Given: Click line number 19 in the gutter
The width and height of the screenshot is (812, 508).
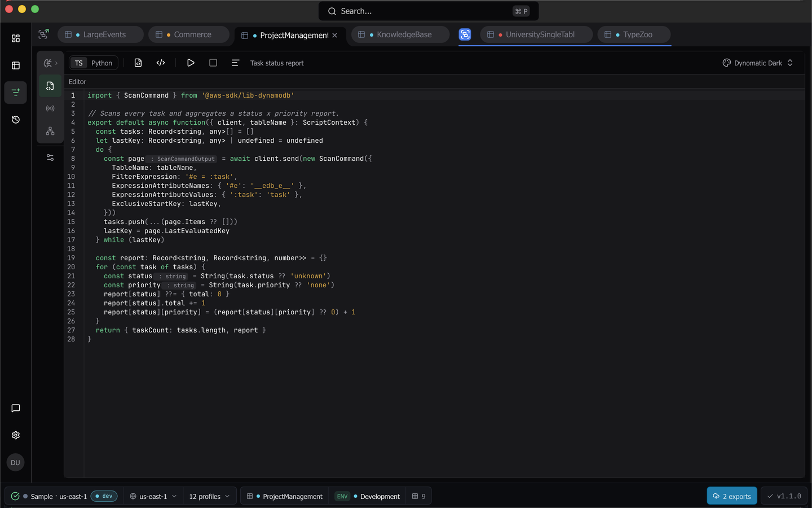Looking at the screenshot, I should pos(71,258).
